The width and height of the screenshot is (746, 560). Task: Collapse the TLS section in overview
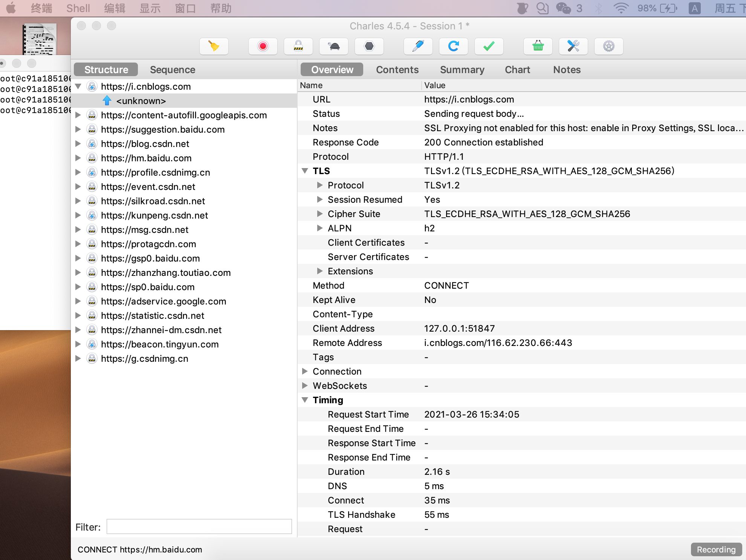(x=305, y=171)
